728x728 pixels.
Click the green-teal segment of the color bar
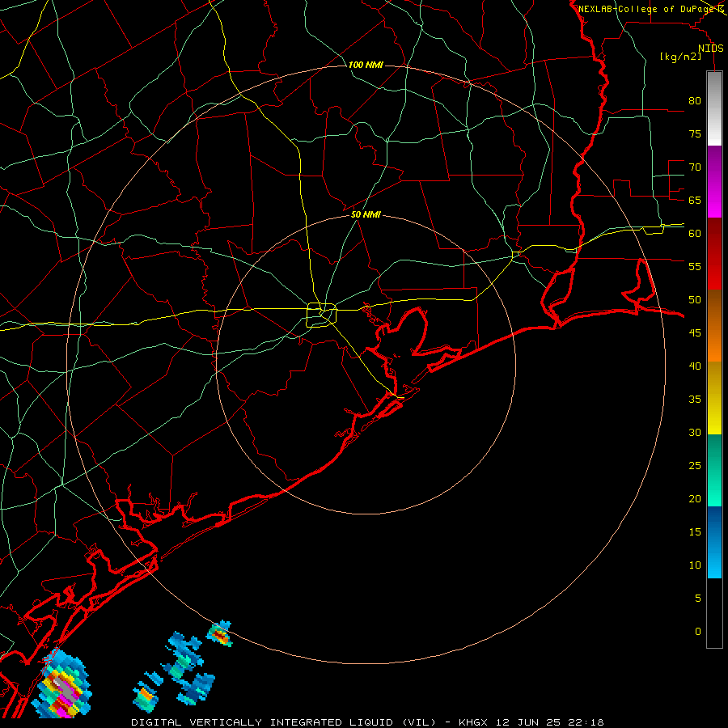click(x=714, y=470)
